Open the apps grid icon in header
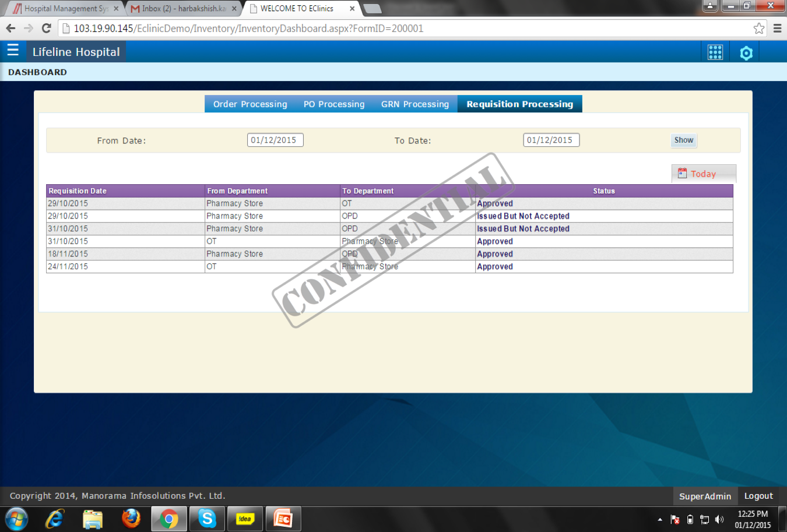 [715, 52]
